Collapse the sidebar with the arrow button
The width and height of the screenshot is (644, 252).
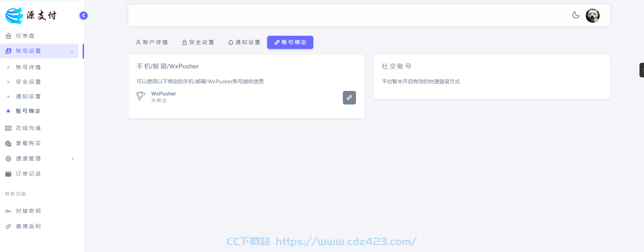tap(84, 16)
